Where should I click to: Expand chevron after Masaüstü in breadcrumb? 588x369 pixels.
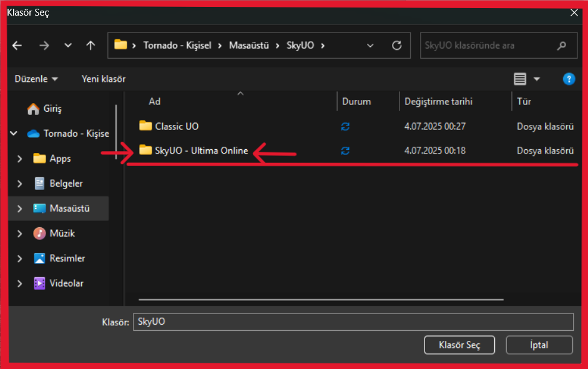click(278, 46)
